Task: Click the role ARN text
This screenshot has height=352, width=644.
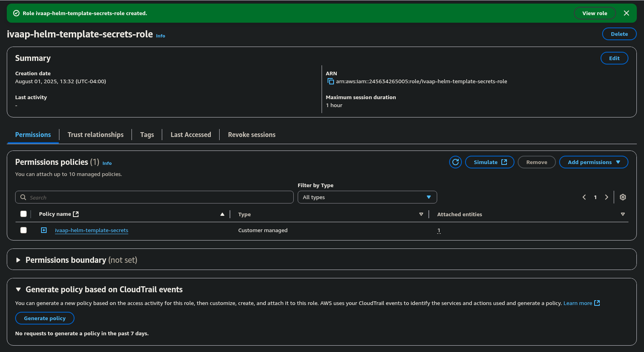Action: tap(421, 81)
